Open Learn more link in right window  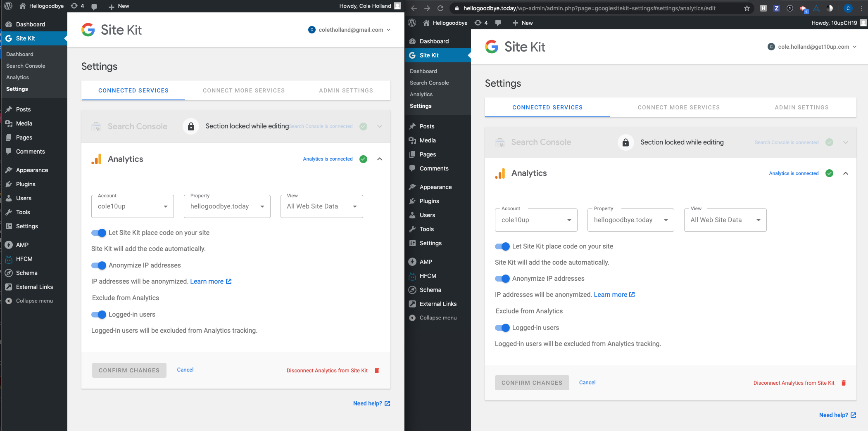pyautogui.click(x=614, y=295)
